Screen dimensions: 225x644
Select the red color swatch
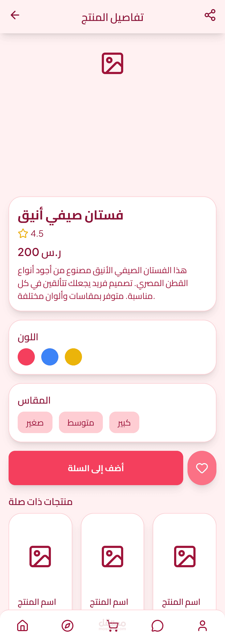pos(26,357)
